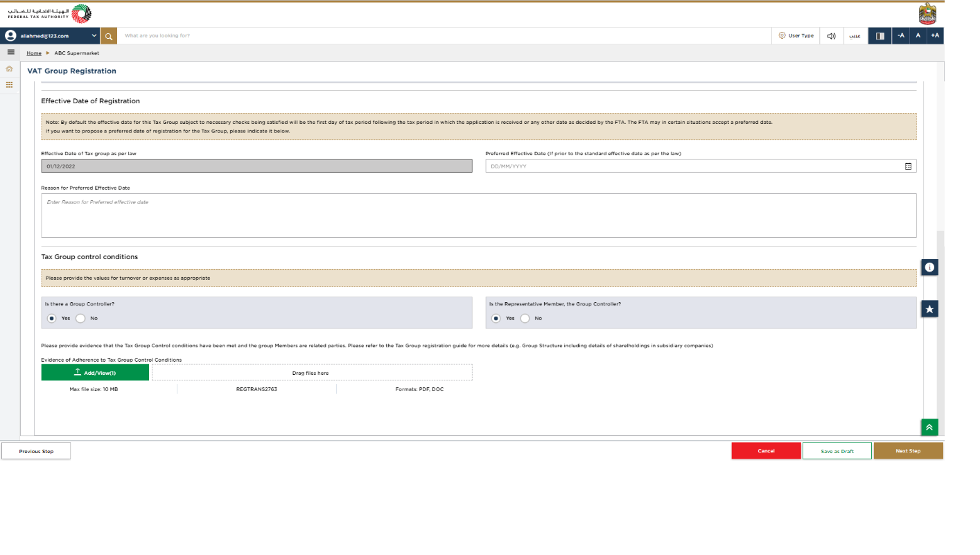Increase font size with +A
The image size is (980, 555).
point(935,36)
